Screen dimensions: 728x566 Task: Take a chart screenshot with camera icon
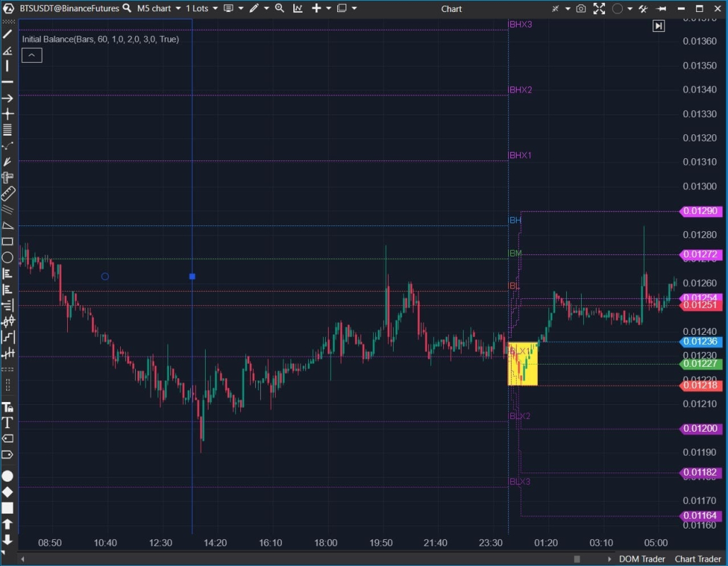[581, 8]
